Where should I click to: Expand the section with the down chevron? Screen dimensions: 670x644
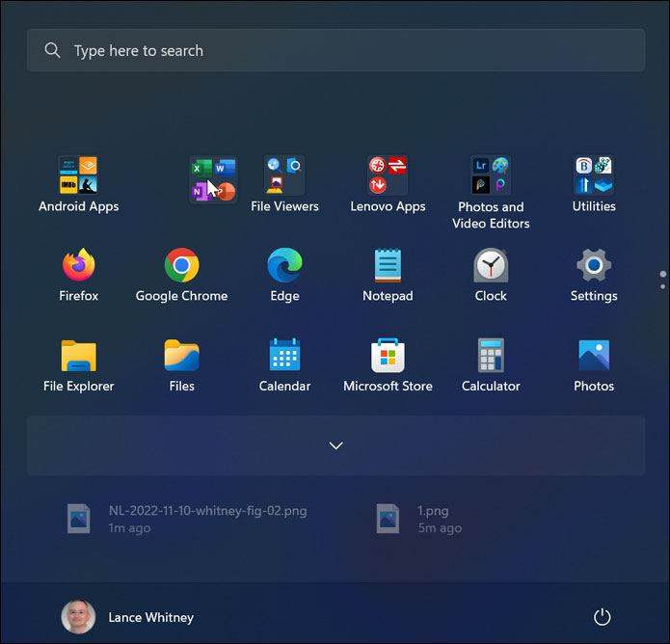coord(335,445)
